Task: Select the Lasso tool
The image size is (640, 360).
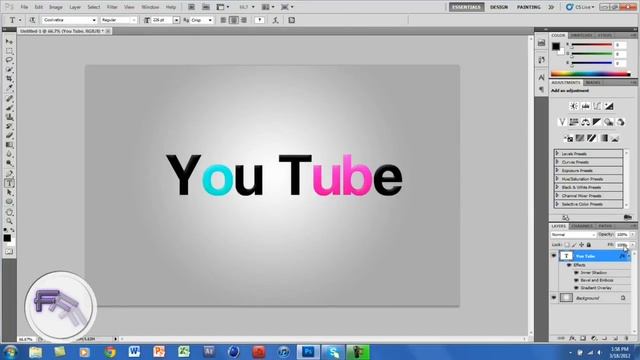Action: (9, 60)
